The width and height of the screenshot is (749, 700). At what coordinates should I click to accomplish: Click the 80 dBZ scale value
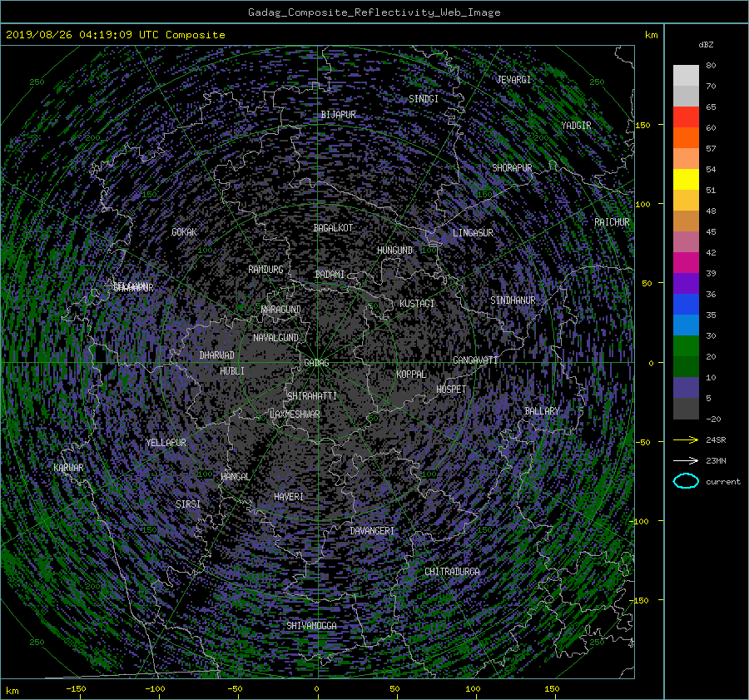click(711, 66)
